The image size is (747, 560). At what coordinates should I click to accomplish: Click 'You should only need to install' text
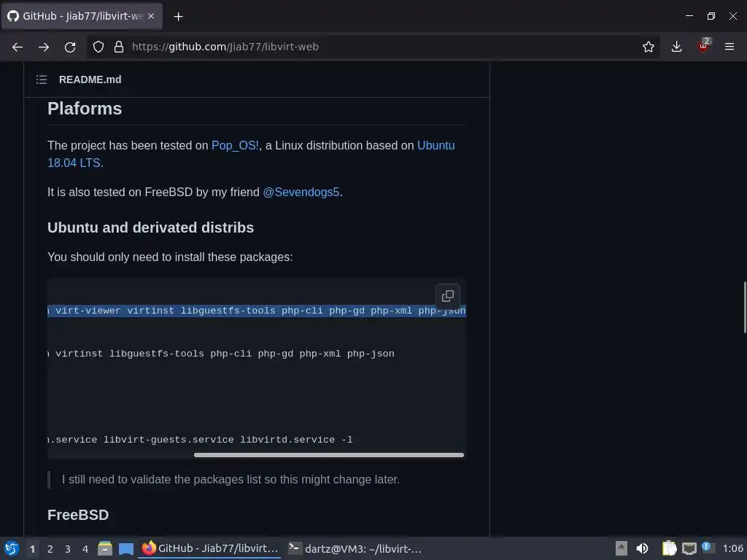pyautogui.click(x=170, y=257)
